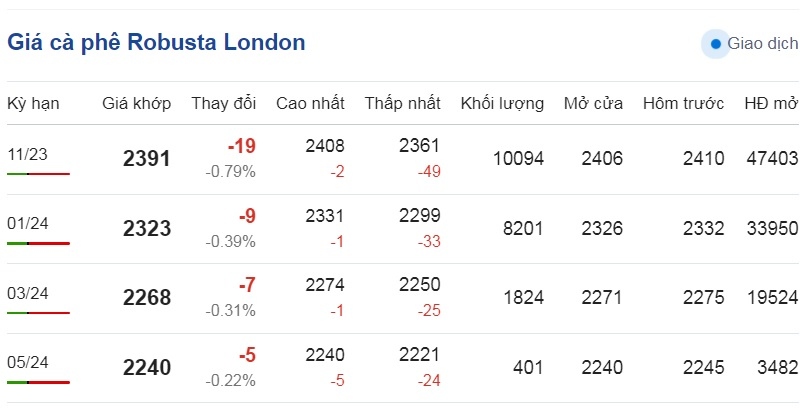Click the Khối lượng column header
This screenshot has height=411, width=808.
(x=502, y=104)
